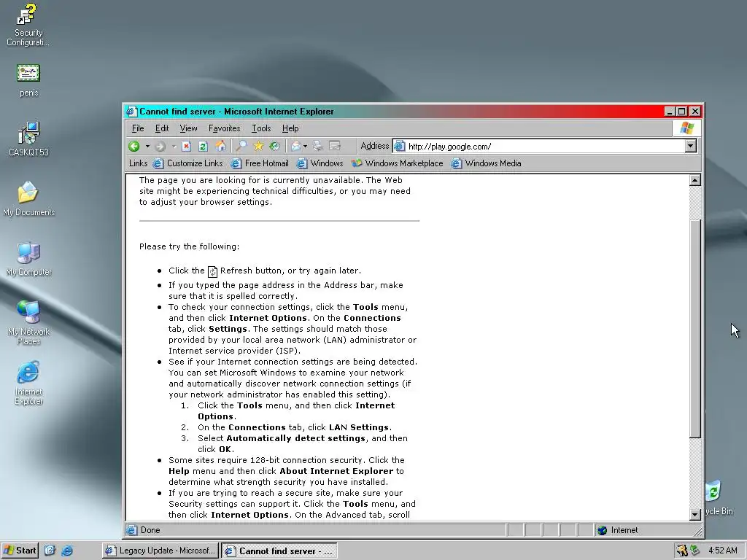Open the Windows Media link
This screenshot has height=560, width=747.
coord(487,163)
